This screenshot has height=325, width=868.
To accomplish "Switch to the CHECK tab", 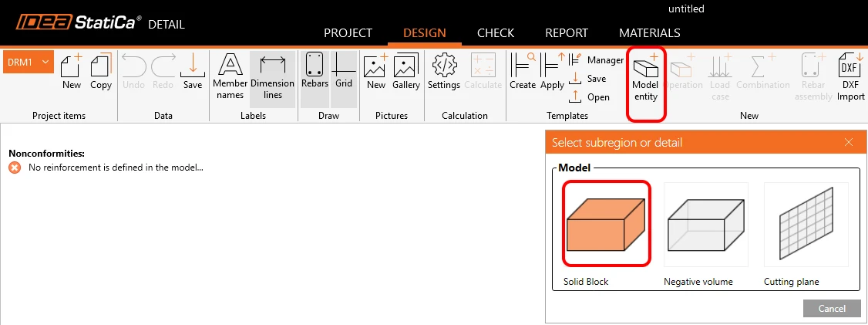I will 496,32.
